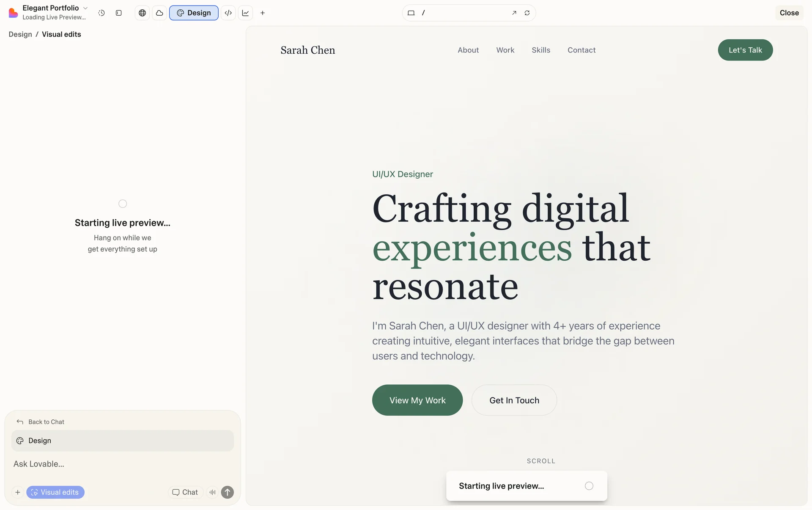Viewport: 812px width, 510px height.
Task: Expand the Elegant Portfolio project dropdown
Action: (85, 8)
